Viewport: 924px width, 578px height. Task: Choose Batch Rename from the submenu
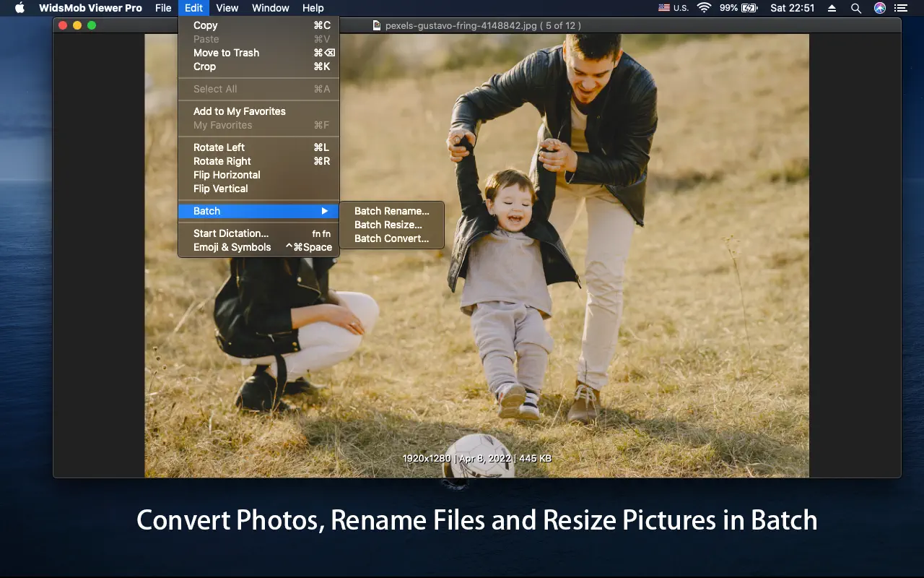click(391, 211)
